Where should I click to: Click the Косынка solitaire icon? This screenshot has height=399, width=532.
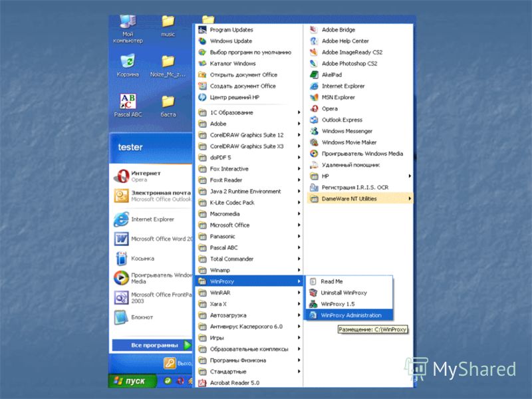coord(121,259)
